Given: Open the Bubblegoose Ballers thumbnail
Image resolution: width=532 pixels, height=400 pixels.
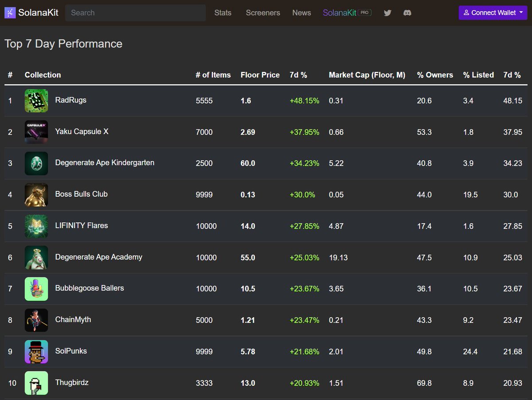Looking at the screenshot, I should pos(36,289).
